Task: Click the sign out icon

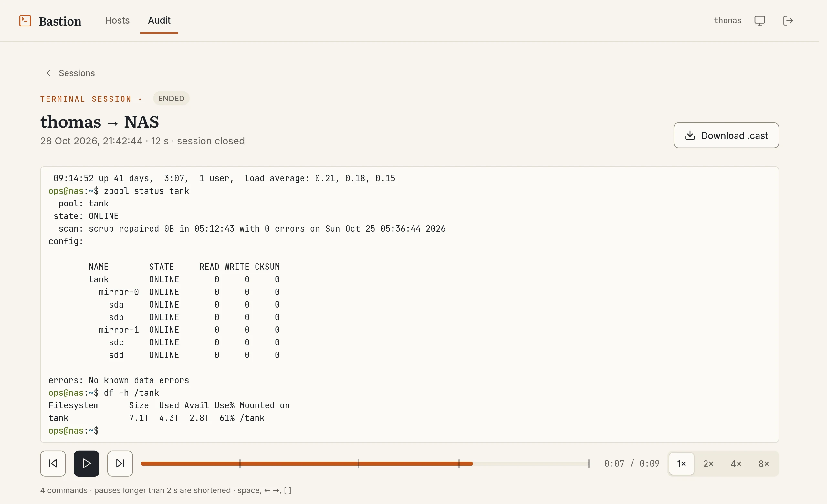Action: click(788, 20)
